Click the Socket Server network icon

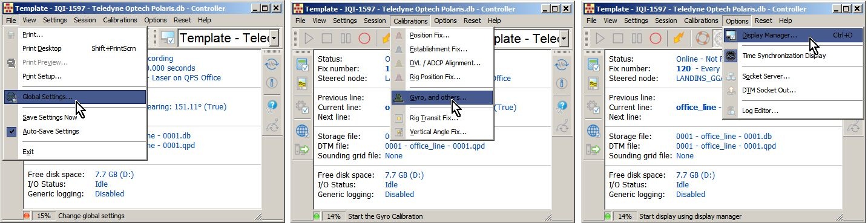pos(732,77)
